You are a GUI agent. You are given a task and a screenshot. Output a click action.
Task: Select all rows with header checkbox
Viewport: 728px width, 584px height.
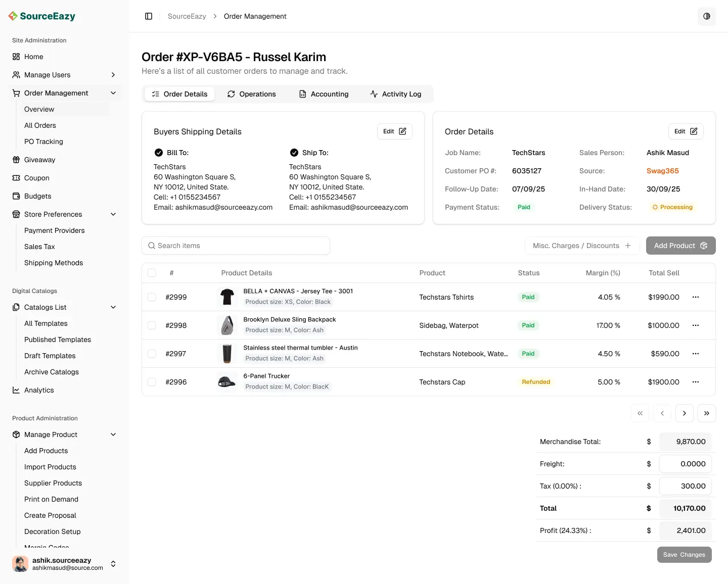point(152,273)
